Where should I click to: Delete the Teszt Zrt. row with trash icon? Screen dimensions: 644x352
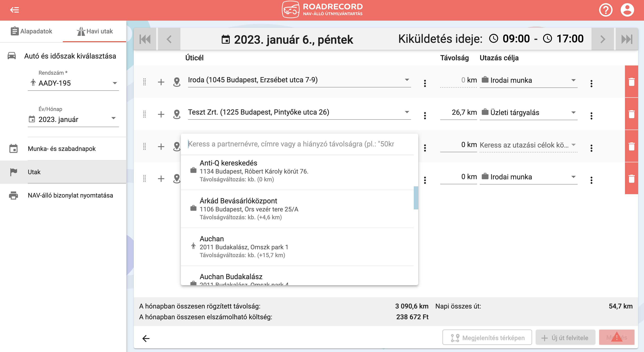click(631, 114)
